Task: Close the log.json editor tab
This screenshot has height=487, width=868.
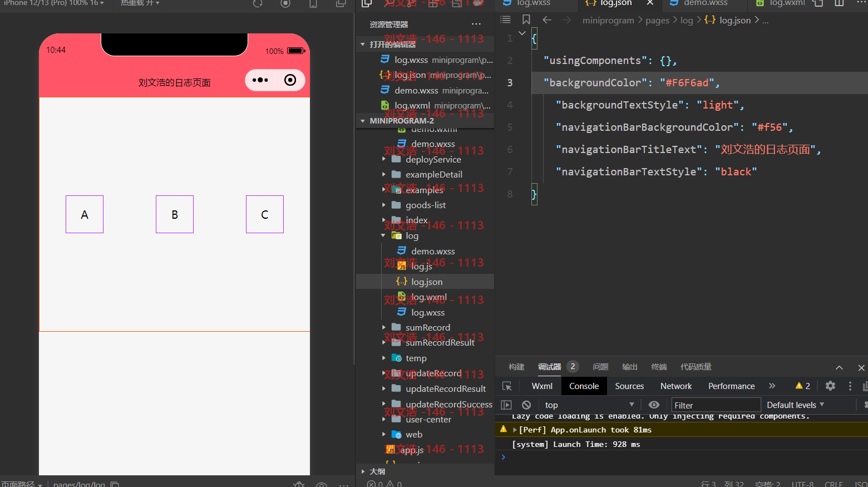Action: click(649, 3)
